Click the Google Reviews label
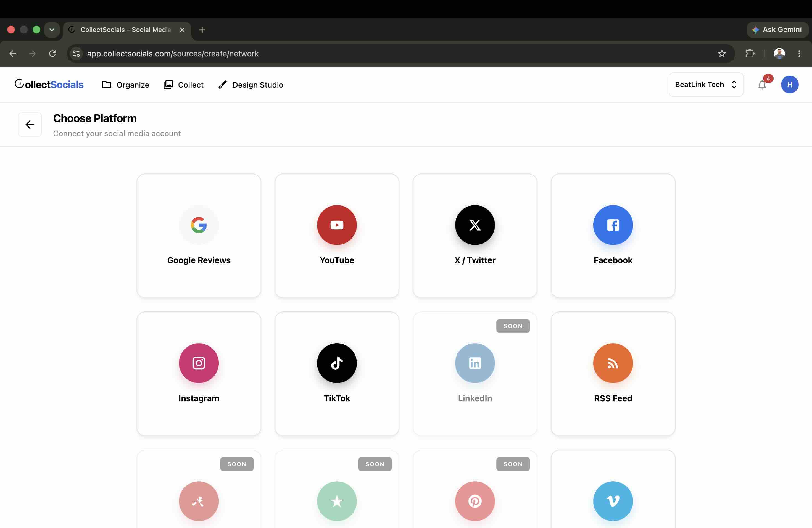 (199, 260)
